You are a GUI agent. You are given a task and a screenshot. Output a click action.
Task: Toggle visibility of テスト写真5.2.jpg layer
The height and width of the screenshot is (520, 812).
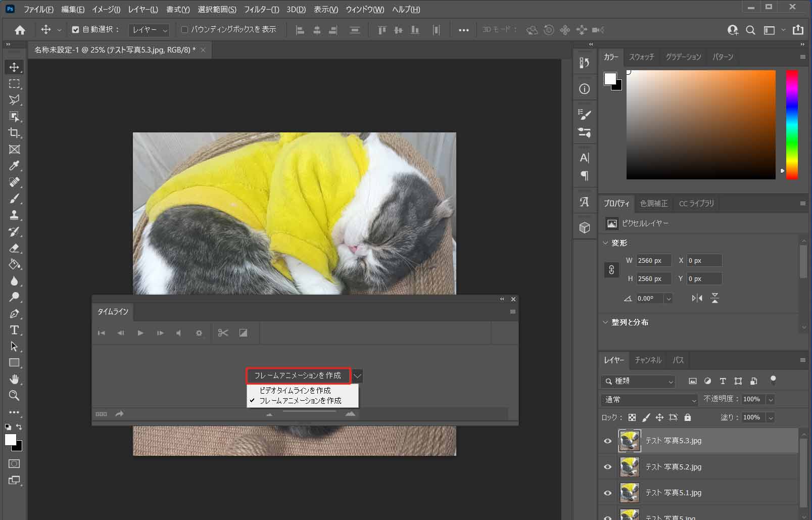[x=607, y=467]
